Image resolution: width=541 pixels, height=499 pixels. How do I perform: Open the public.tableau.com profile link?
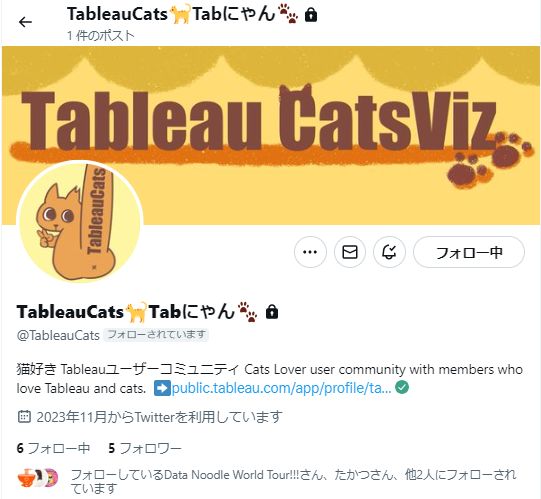(x=282, y=388)
